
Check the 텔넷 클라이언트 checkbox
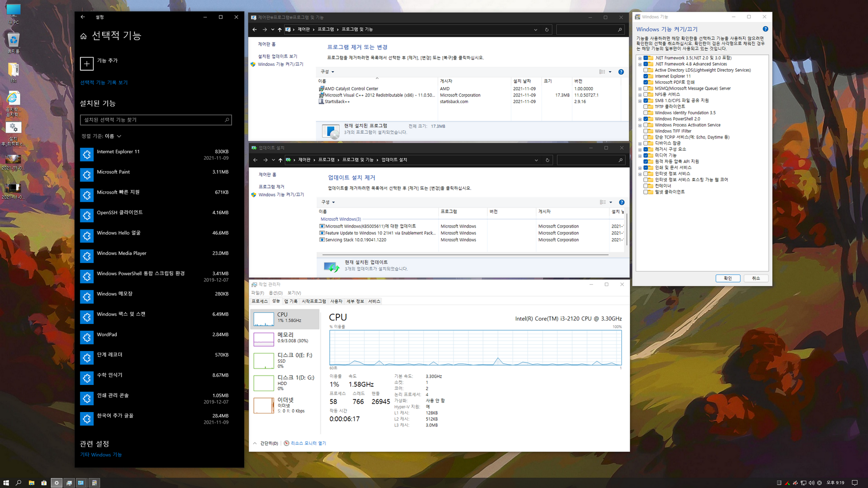(x=646, y=192)
